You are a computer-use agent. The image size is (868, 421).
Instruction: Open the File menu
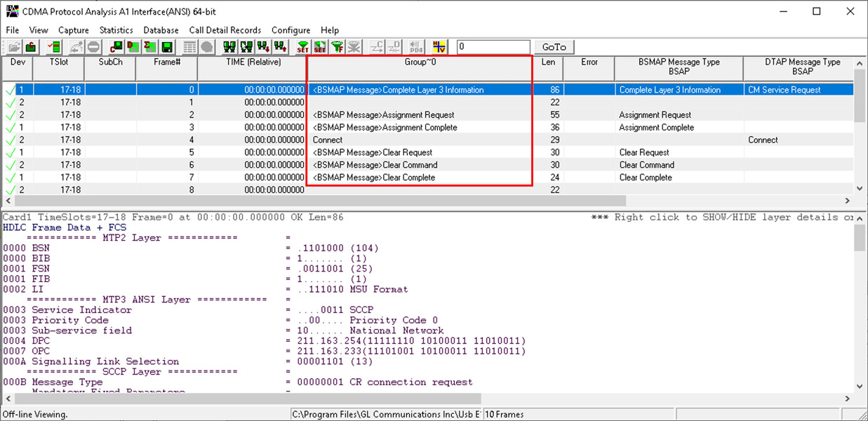[x=13, y=30]
